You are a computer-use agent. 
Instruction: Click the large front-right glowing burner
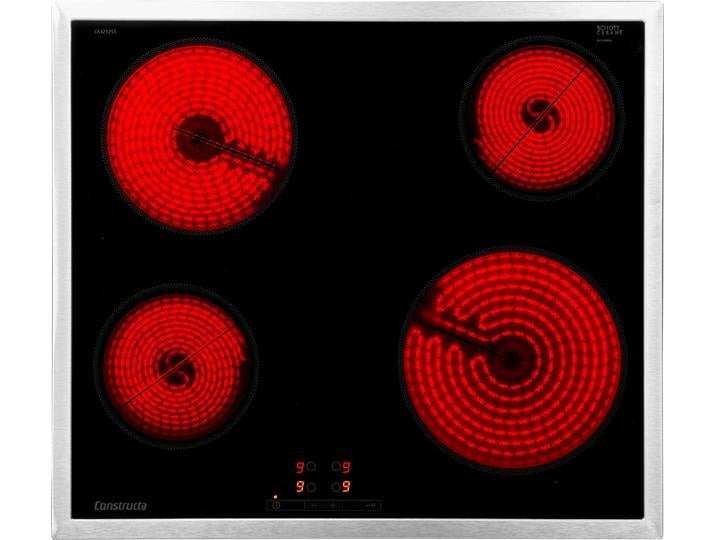[x=512, y=360]
